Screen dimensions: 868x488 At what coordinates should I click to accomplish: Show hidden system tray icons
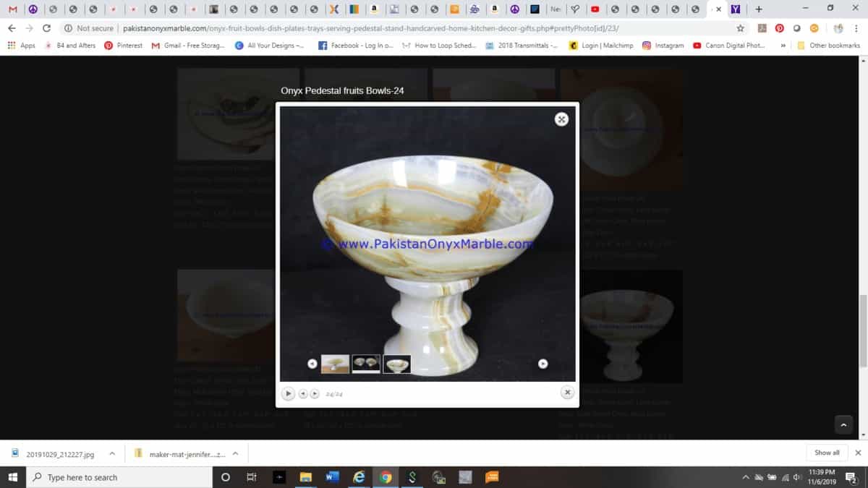746,477
